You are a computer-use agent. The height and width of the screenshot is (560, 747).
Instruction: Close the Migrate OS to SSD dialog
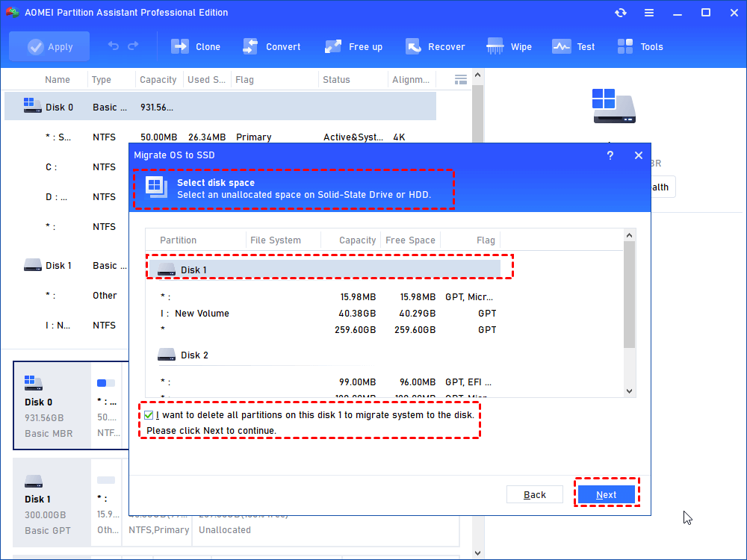(x=639, y=155)
